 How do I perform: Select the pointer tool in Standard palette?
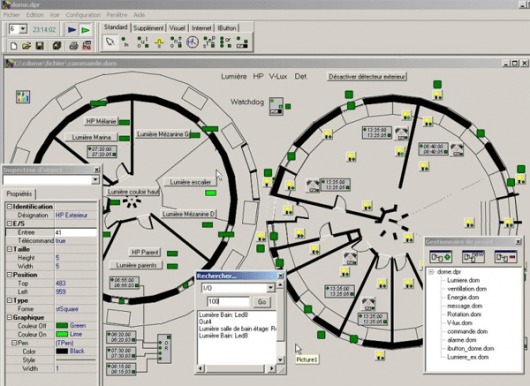click(x=110, y=42)
